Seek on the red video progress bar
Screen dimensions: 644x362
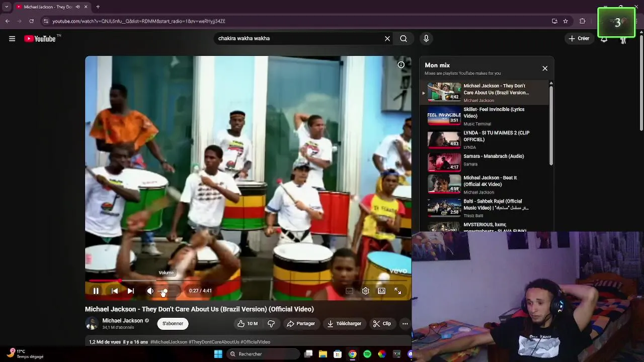point(248,281)
